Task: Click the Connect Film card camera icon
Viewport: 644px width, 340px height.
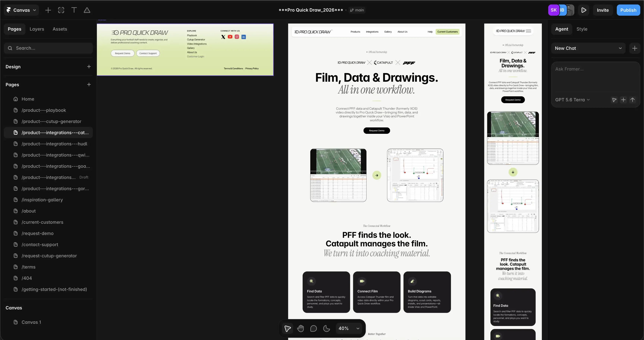Action: pyautogui.click(x=362, y=281)
